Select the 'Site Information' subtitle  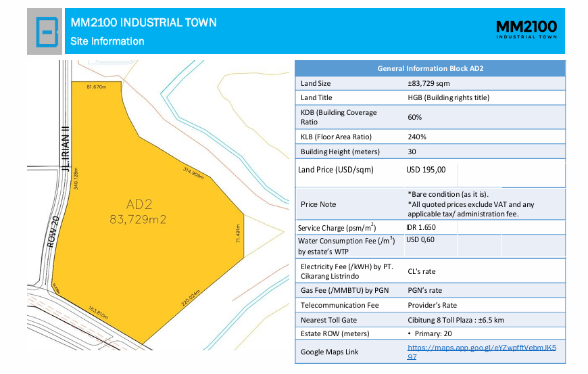tap(107, 41)
